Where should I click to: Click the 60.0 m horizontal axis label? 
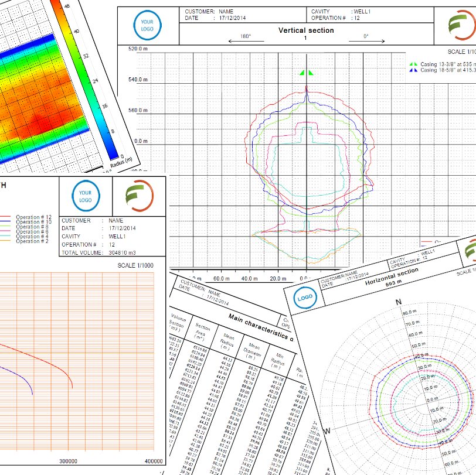pyautogui.click(x=222, y=278)
